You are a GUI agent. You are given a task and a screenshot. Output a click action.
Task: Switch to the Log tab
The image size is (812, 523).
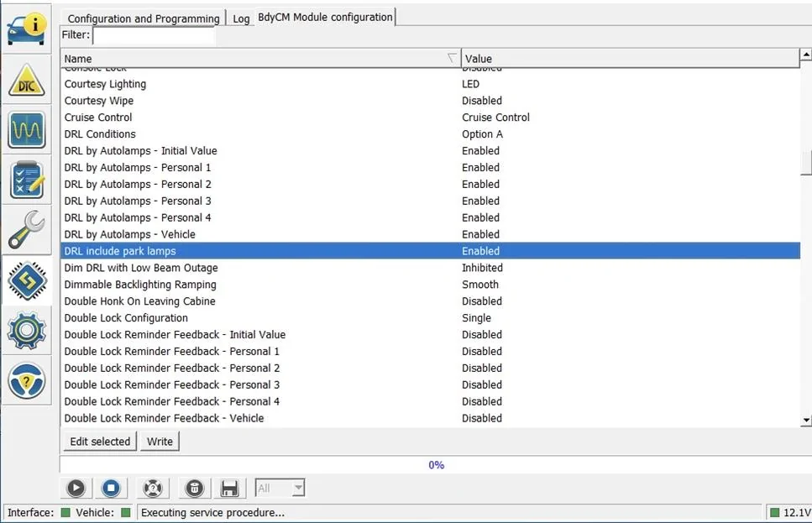(241, 18)
